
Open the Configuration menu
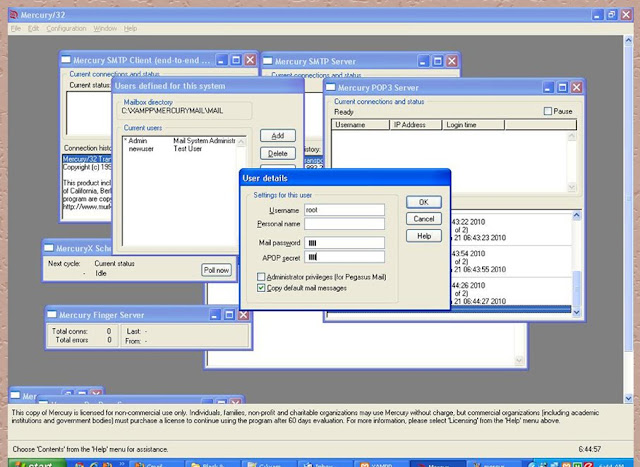(66, 29)
